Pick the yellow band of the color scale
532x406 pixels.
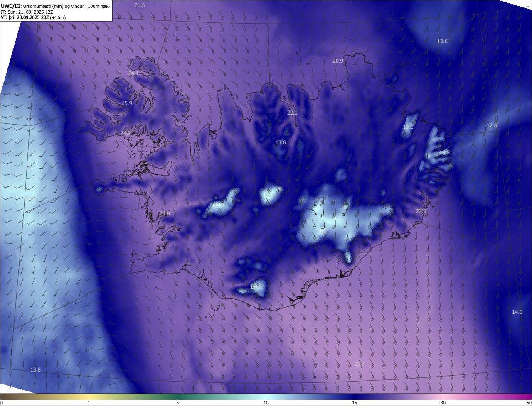[x=89, y=396]
